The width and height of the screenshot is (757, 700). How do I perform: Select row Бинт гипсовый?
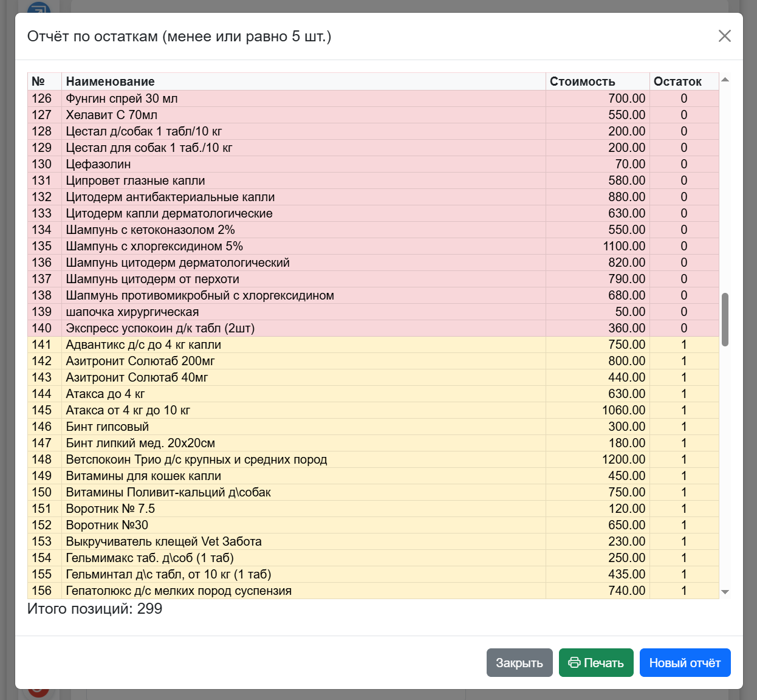[x=373, y=427]
